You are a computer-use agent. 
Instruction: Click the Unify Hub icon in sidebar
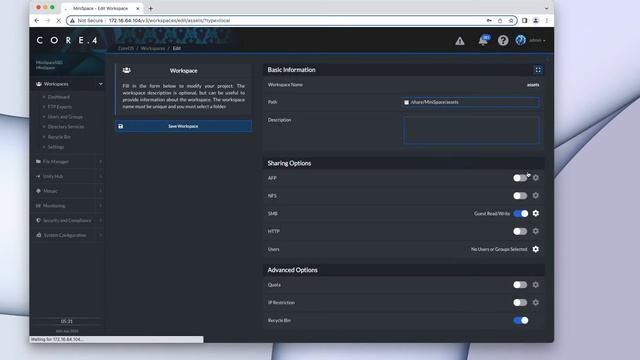(38, 176)
